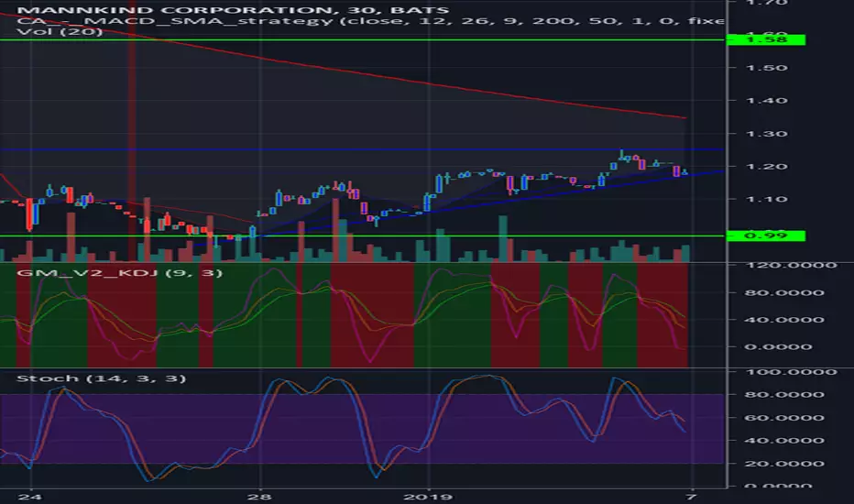Click the green 1.58 price label
Image resolution: width=854 pixels, height=504 pixels.
[x=766, y=39]
